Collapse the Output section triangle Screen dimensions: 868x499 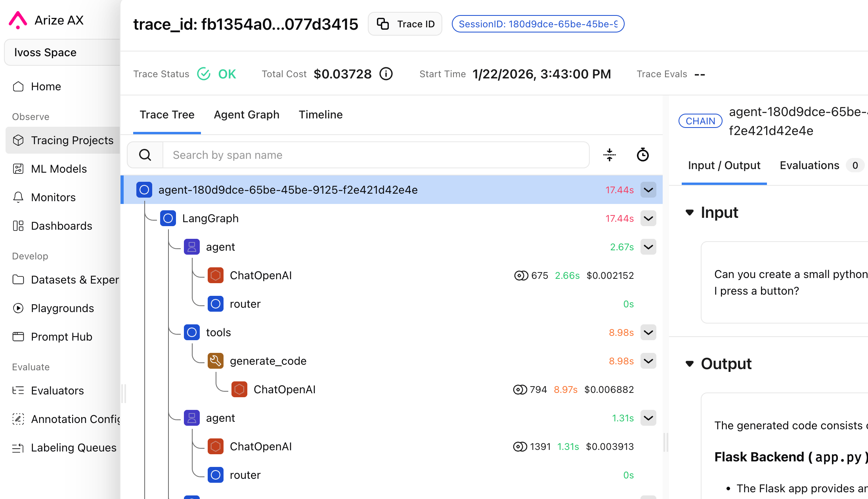(x=690, y=364)
